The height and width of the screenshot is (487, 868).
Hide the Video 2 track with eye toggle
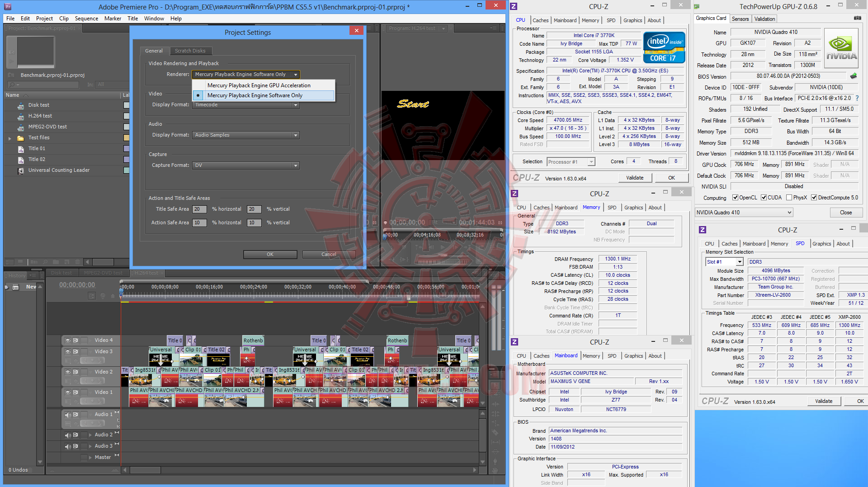point(67,372)
